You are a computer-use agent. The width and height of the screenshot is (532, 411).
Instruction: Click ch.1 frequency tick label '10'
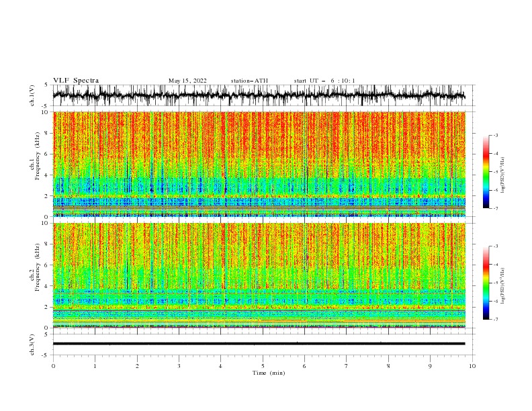(x=45, y=112)
